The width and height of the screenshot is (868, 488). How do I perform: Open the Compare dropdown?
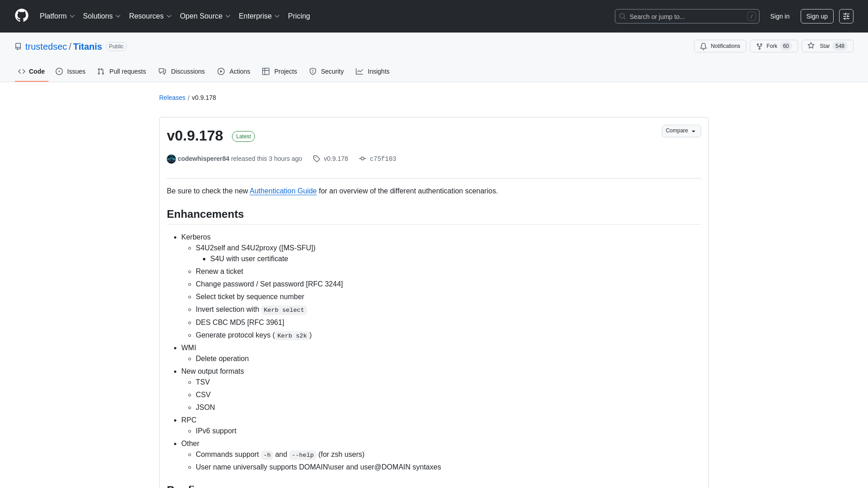[x=681, y=131]
